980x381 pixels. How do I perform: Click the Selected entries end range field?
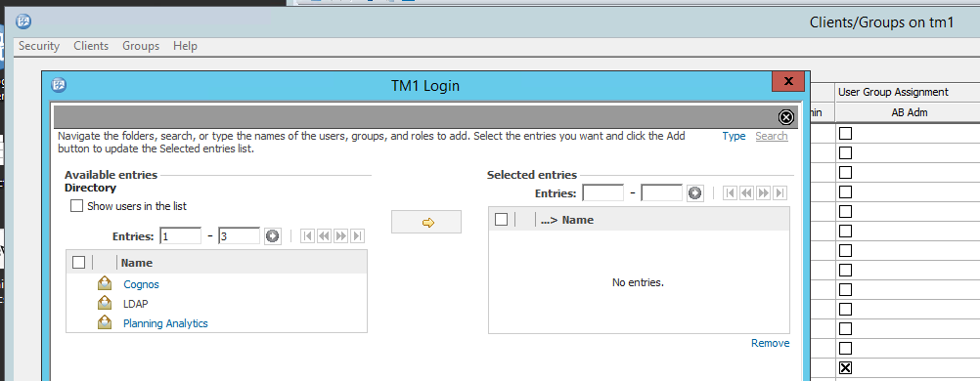pos(661,193)
